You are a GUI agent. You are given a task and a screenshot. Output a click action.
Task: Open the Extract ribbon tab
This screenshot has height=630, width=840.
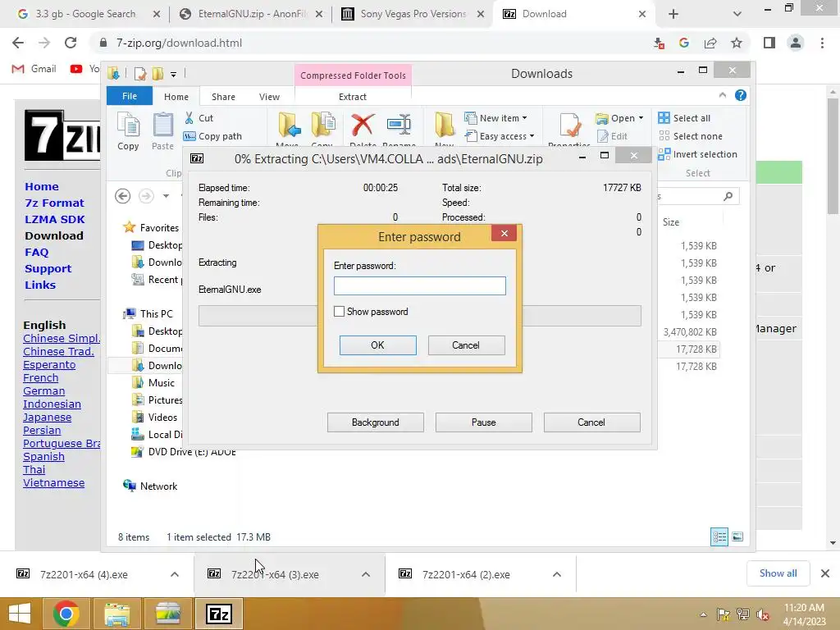click(x=353, y=97)
